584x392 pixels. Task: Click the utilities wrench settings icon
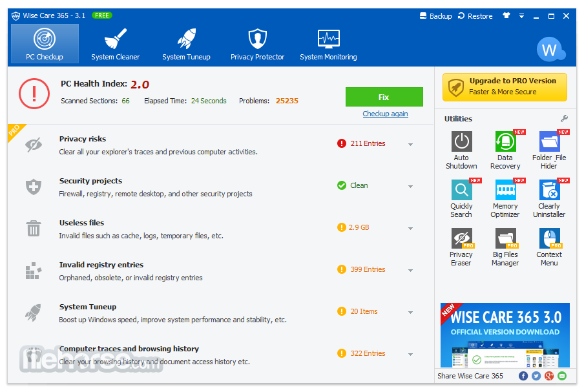click(x=564, y=119)
